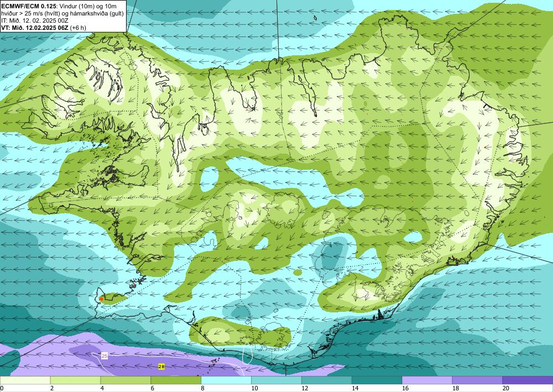Click the valid time "VT: Mið. 12.02.2025 06Z"
The width and height of the screenshot is (553, 392).
pyautogui.click(x=34, y=28)
